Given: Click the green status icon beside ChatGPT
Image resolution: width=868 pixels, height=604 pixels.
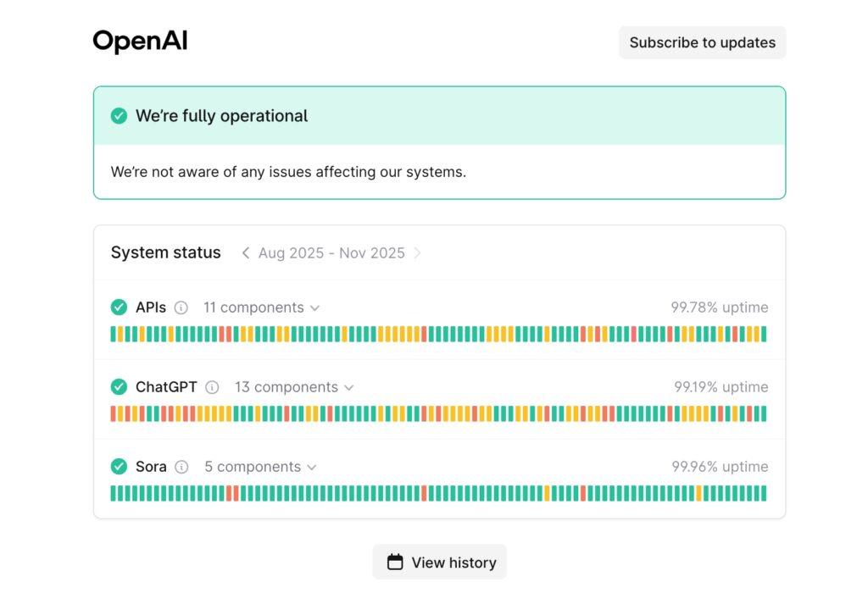Looking at the screenshot, I should 119,387.
